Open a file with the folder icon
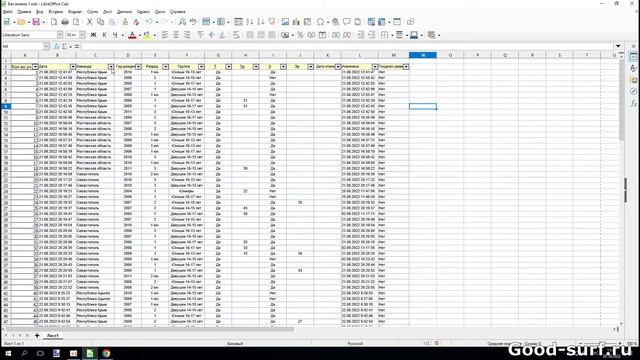Screen dimensions: 640x360 click(x=21, y=22)
